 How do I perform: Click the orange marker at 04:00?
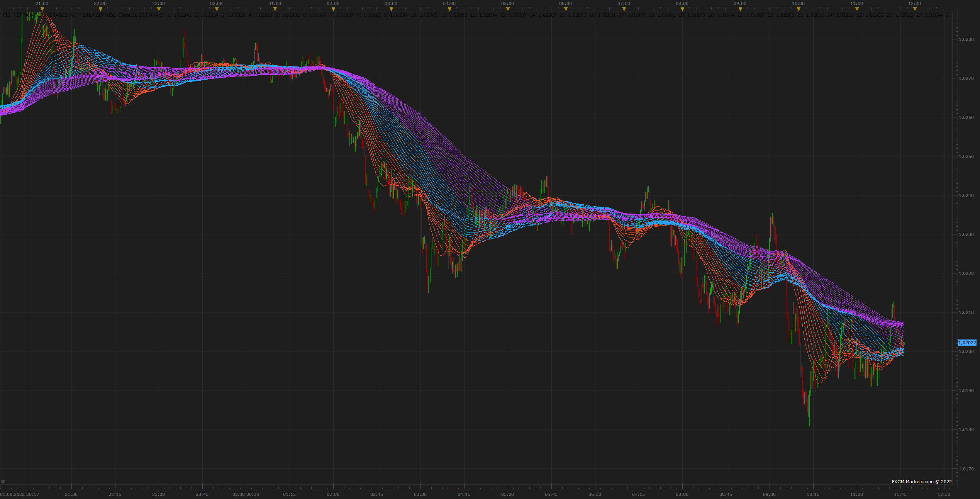[x=449, y=9]
